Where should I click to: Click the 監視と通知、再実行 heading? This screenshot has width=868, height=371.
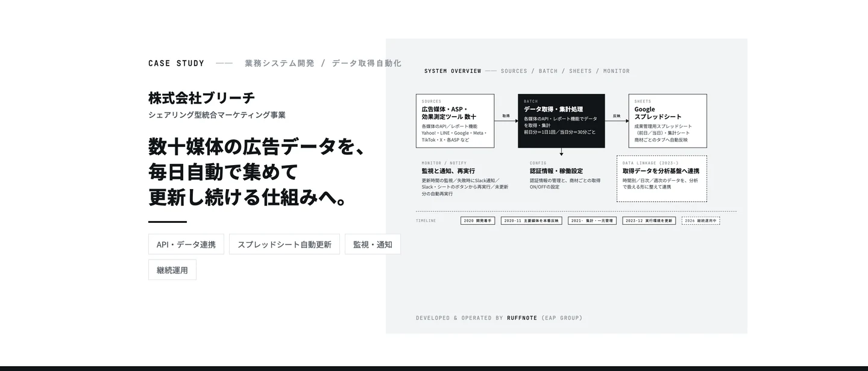coord(448,171)
